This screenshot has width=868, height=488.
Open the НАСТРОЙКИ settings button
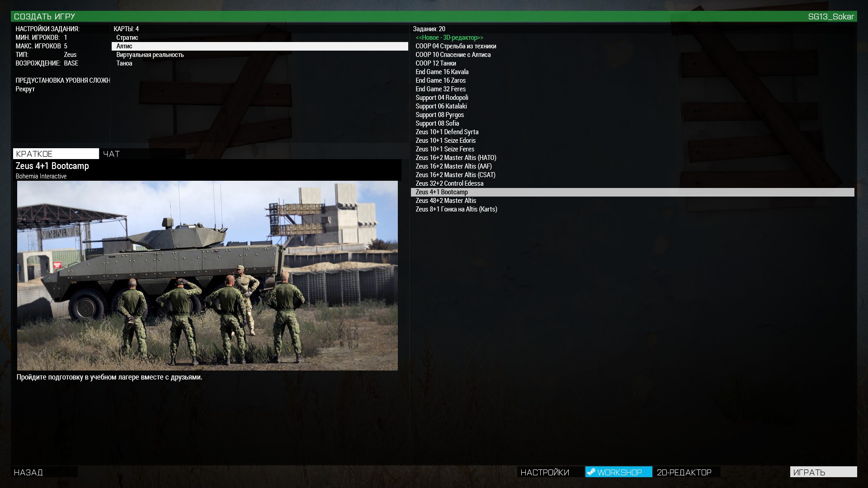pyautogui.click(x=550, y=472)
